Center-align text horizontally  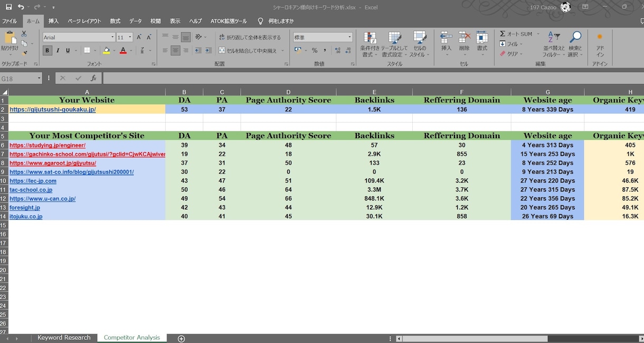[x=175, y=51]
